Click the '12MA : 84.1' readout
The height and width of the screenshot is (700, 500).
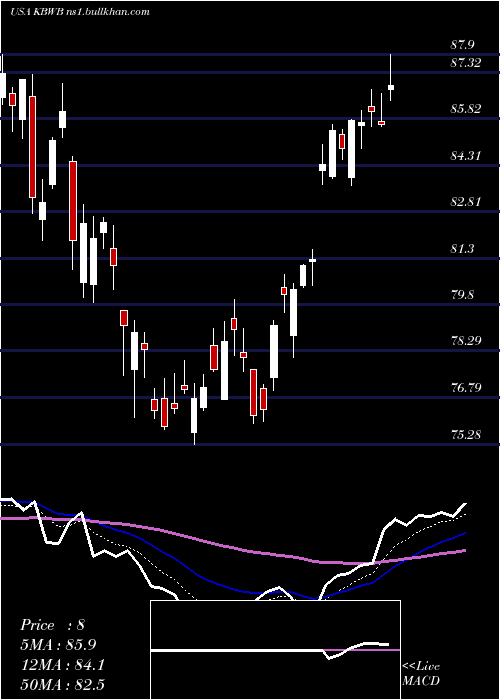point(62,665)
